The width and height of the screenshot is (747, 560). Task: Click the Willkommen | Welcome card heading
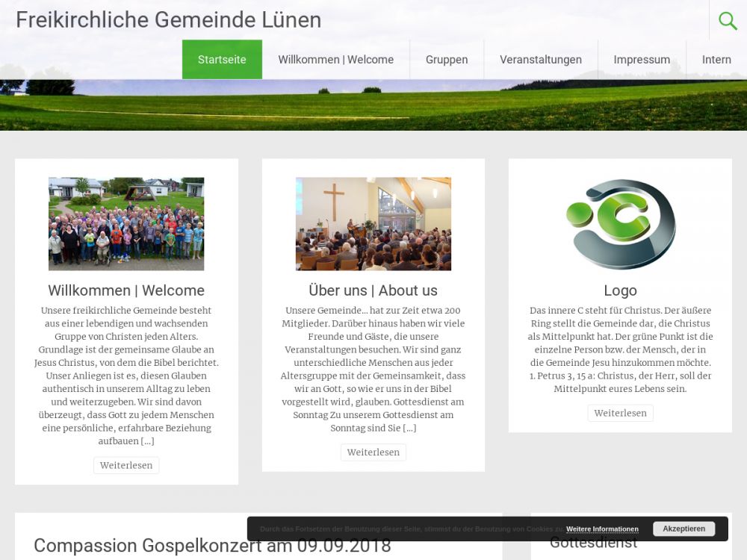click(x=126, y=290)
